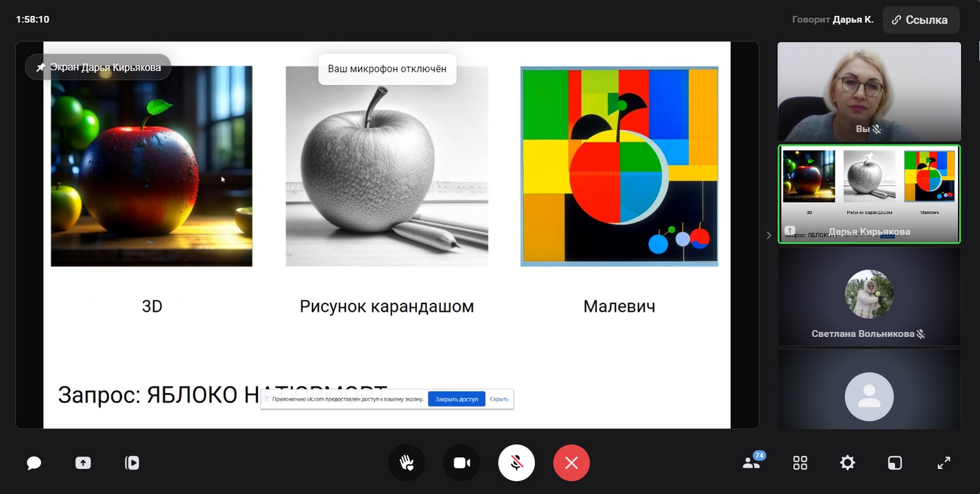
Task: Collapse the participants sidebar with chevron
Action: [769, 235]
